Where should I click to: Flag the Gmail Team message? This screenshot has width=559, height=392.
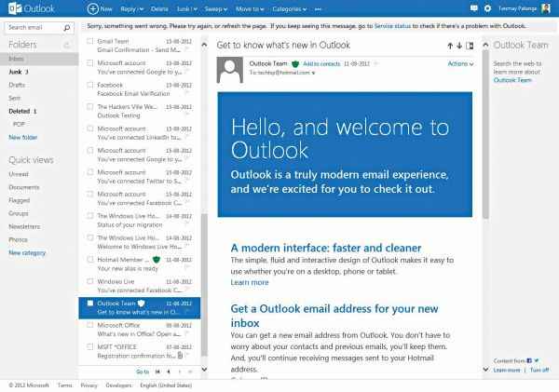pos(186,50)
